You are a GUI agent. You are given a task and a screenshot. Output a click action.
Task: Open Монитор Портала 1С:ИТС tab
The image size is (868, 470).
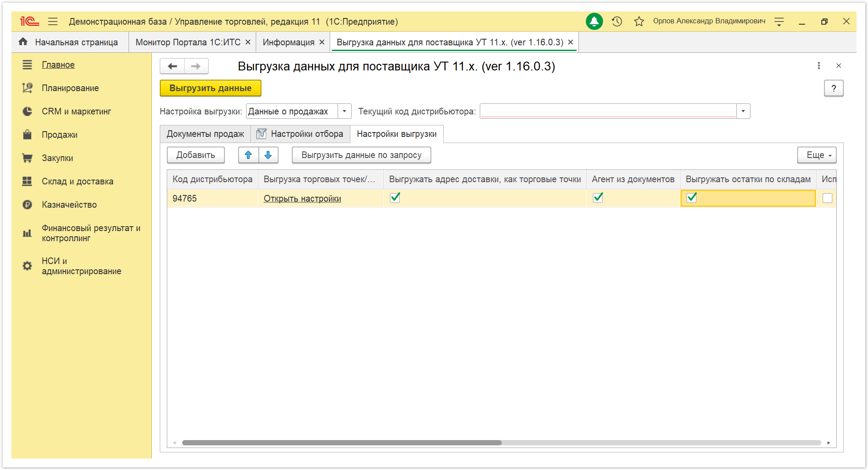point(188,42)
